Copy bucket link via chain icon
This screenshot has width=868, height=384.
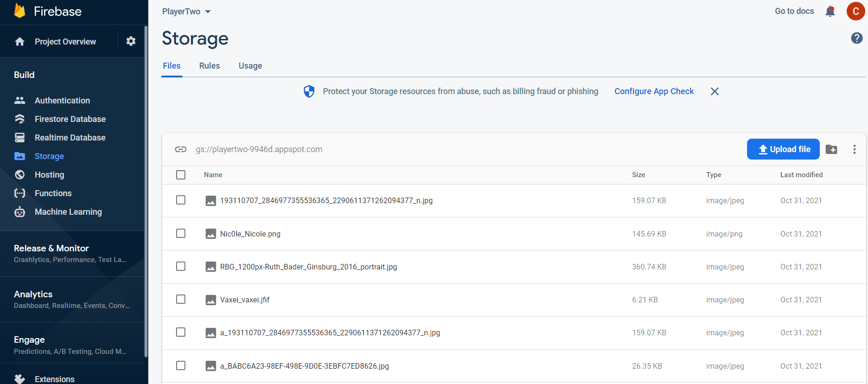(181, 149)
